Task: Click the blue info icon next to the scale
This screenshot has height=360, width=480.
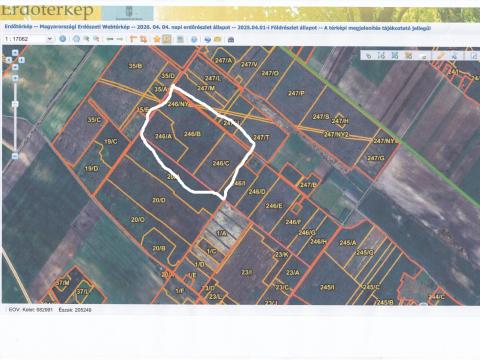Action: point(63,39)
